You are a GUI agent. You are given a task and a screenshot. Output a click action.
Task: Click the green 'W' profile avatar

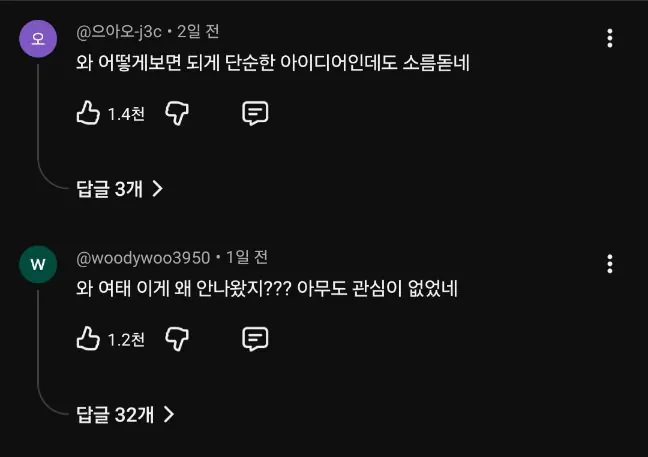click(x=38, y=264)
